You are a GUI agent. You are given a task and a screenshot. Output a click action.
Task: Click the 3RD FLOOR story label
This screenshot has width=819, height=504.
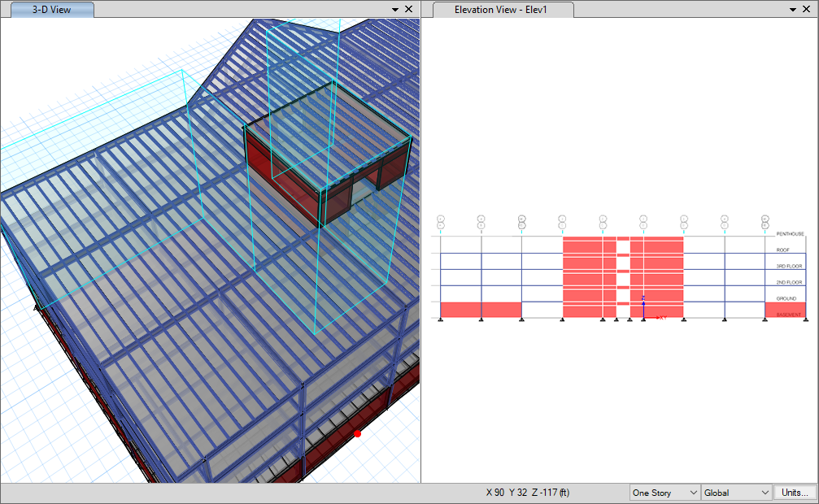789,266
